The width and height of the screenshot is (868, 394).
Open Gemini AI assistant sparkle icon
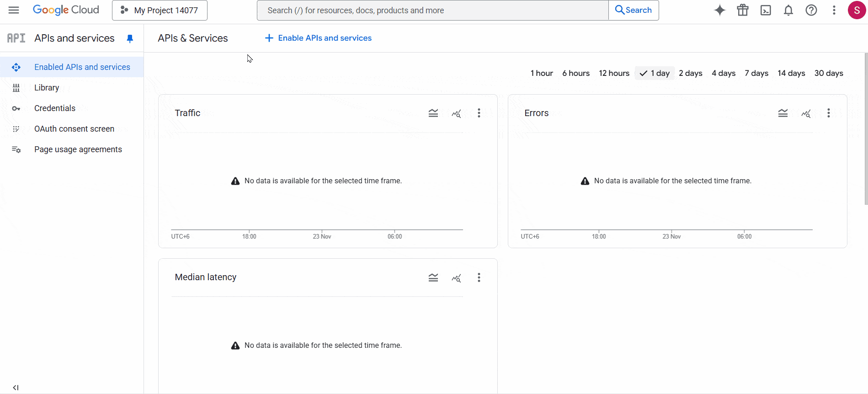(x=719, y=10)
